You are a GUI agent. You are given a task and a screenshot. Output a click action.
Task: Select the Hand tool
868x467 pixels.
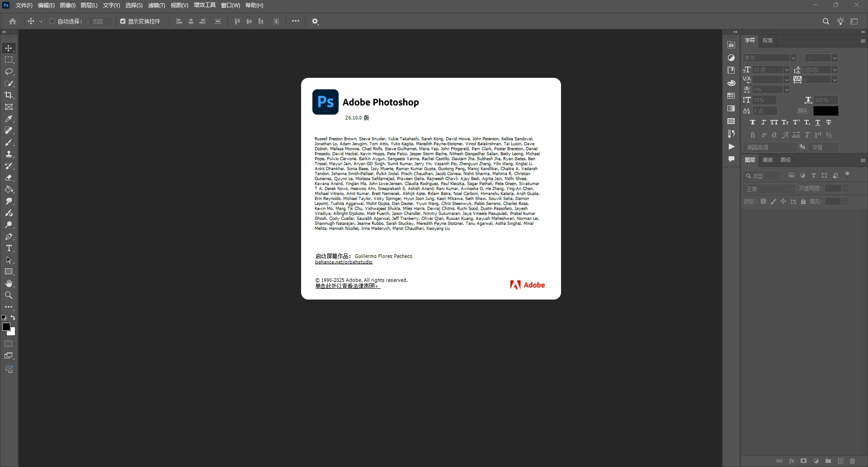click(9, 283)
